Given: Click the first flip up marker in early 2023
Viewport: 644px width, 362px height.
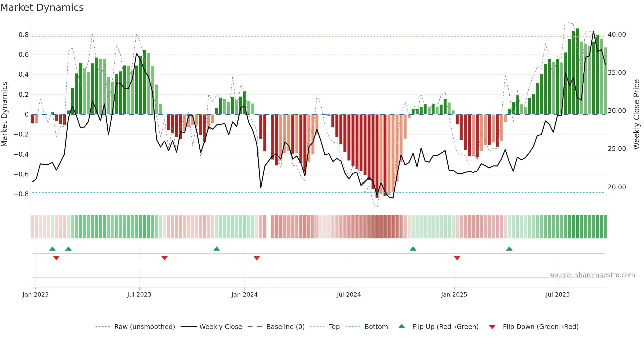Looking at the screenshot, I should (x=52, y=249).
